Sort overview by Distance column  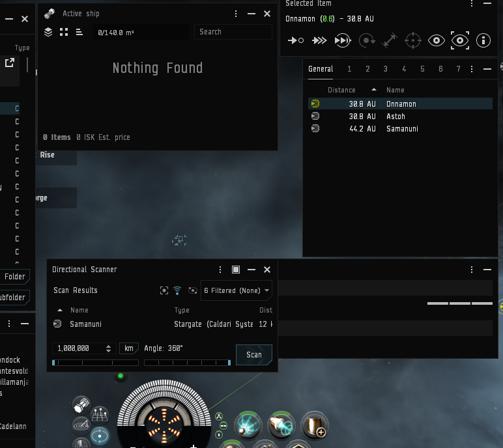click(341, 90)
